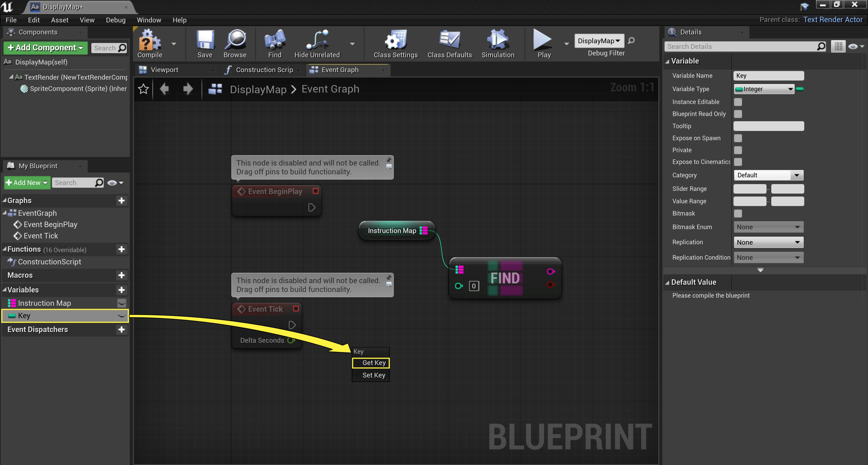Click the Find binoculars icon
868x465 pixels.
coord(275,40)
